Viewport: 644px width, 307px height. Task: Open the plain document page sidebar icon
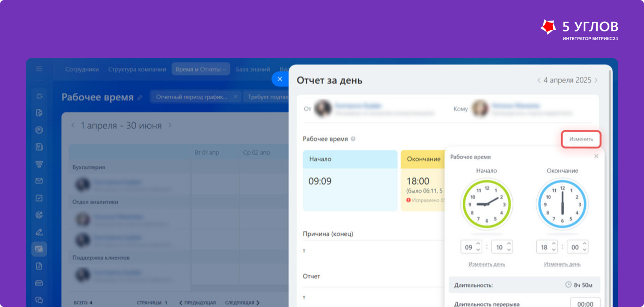(x=39, y=266)
